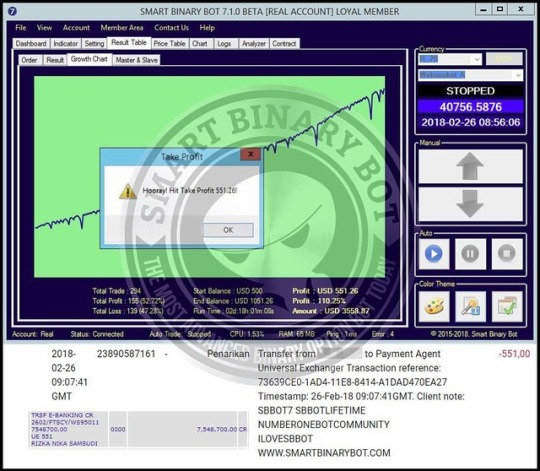Image resolution: width=540 pixels, height=471 pixels.
Task: Switch to the Price Table tab
Action: pyautogui.click(x=169, y=44)
